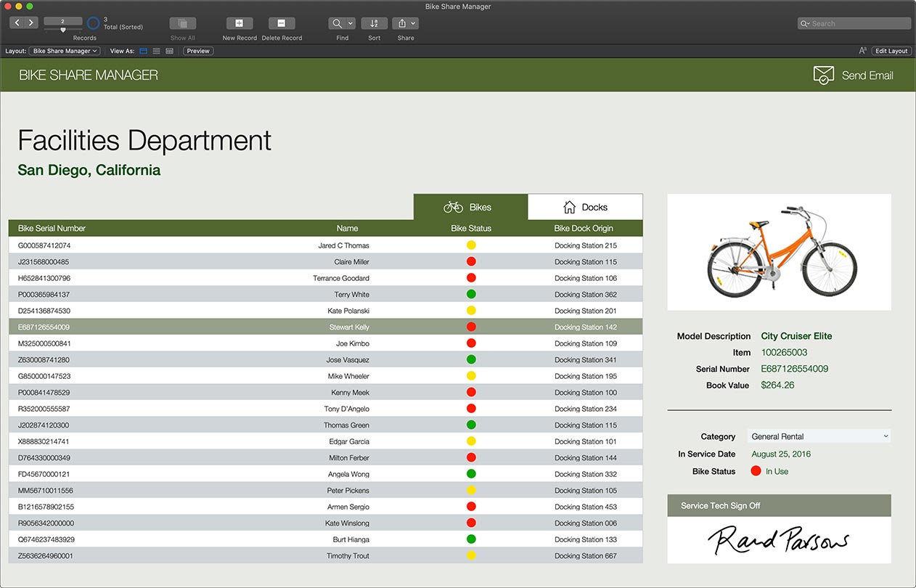Click the Bike Dock Origin column header

[584, 228]
